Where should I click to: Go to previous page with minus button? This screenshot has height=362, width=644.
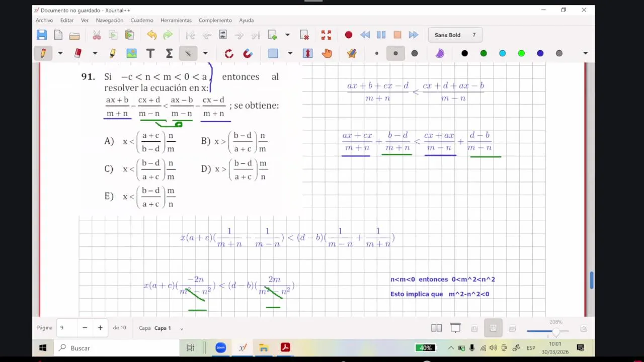(x=85, y=328)
